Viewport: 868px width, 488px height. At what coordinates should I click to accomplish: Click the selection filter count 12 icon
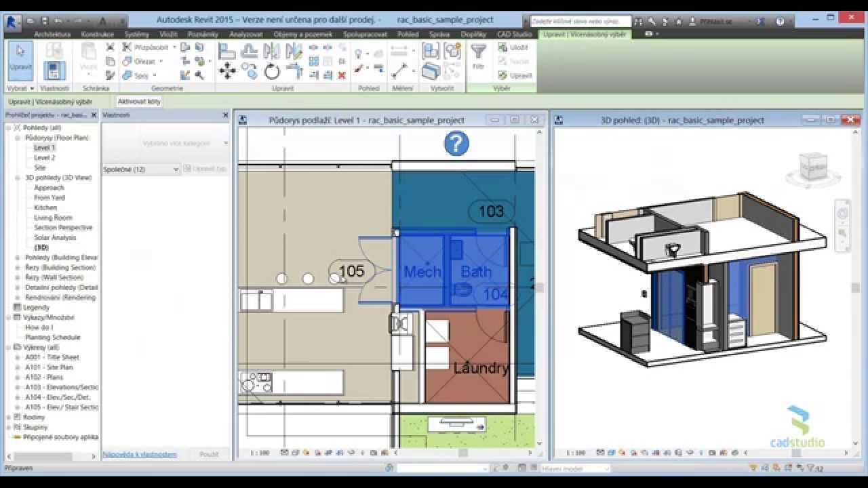pyautogui.click(x=814, y=468)
